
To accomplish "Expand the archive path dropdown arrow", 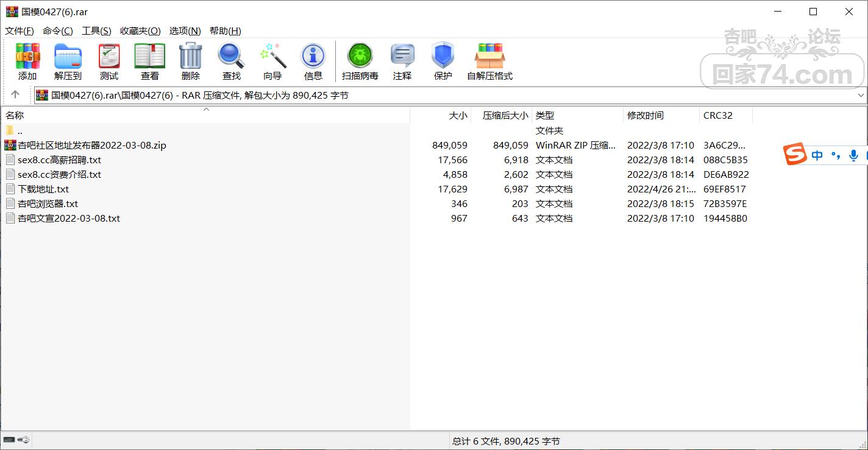I will 861,96.
